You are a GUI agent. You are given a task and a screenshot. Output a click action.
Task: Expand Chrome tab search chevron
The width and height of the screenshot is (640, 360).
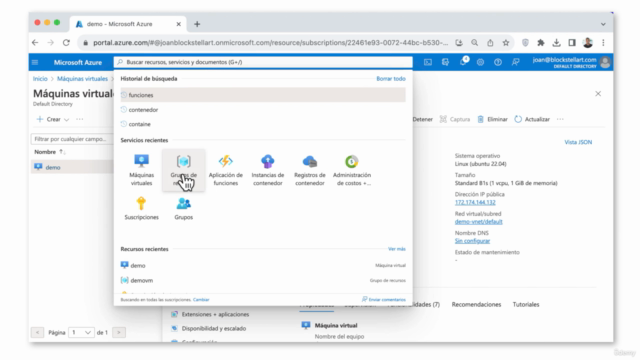point(603,24)
